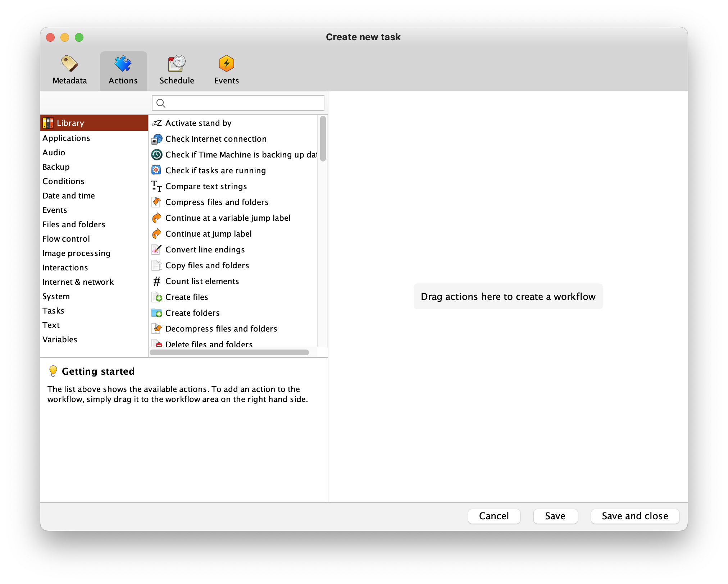Open the Events toolbar tab
Screen dimensions: 728x584
tap(227, 70)
